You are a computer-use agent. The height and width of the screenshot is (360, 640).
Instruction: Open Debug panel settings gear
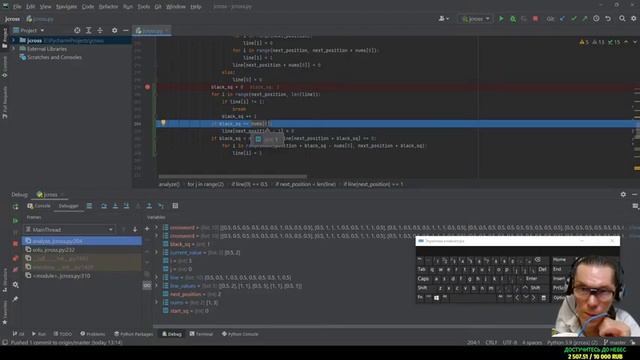point(623,195)
